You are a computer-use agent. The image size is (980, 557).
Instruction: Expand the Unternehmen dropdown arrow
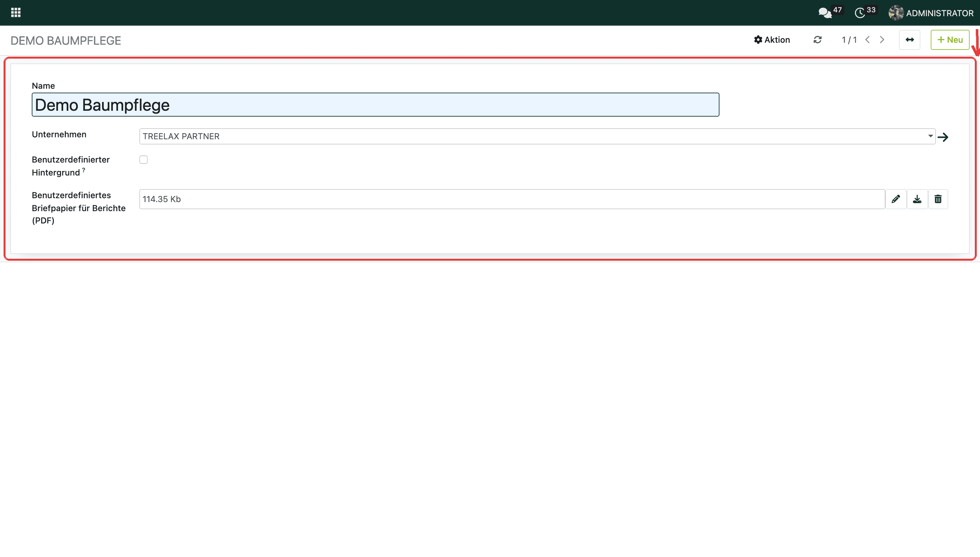pyautogui.click(x=930, y=136)
